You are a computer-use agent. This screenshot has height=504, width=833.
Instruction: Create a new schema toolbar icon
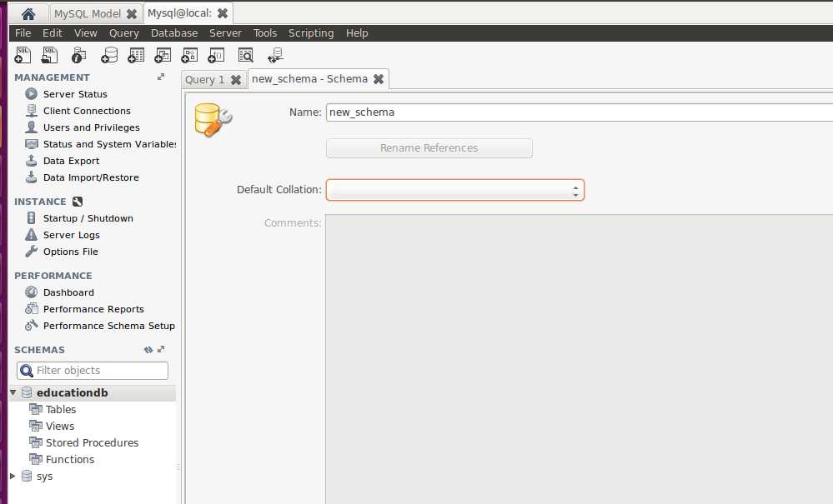(x=109, y=55)
